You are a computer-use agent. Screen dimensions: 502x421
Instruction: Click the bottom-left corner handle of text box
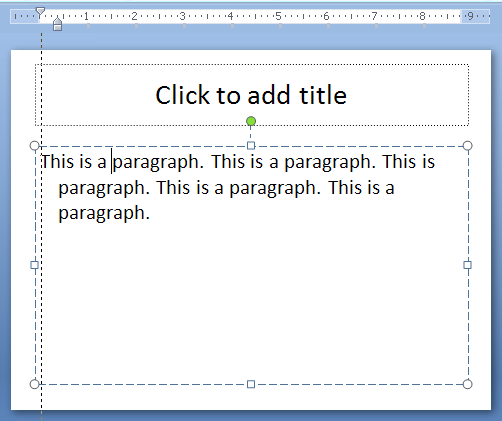click(35, 384)
